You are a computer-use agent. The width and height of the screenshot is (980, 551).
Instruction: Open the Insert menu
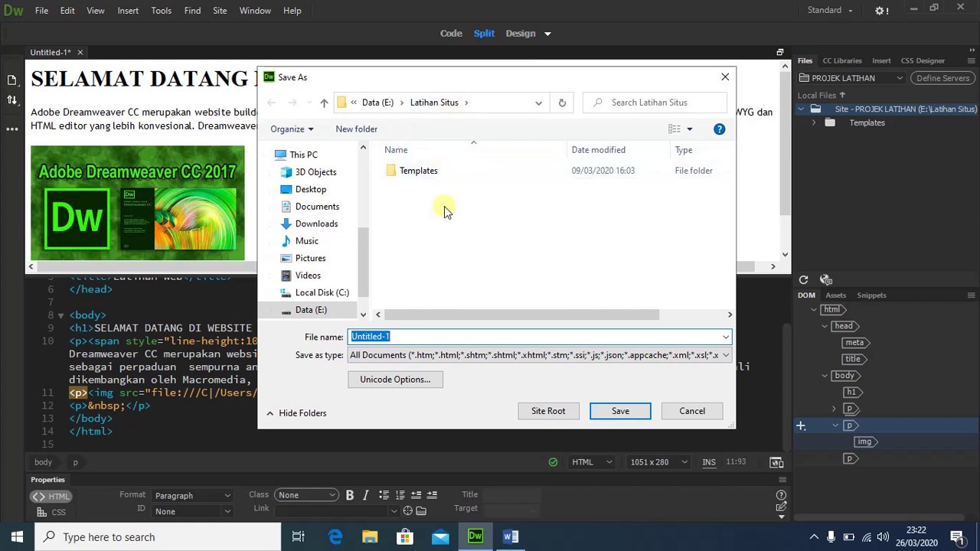(x=128, y=11)
